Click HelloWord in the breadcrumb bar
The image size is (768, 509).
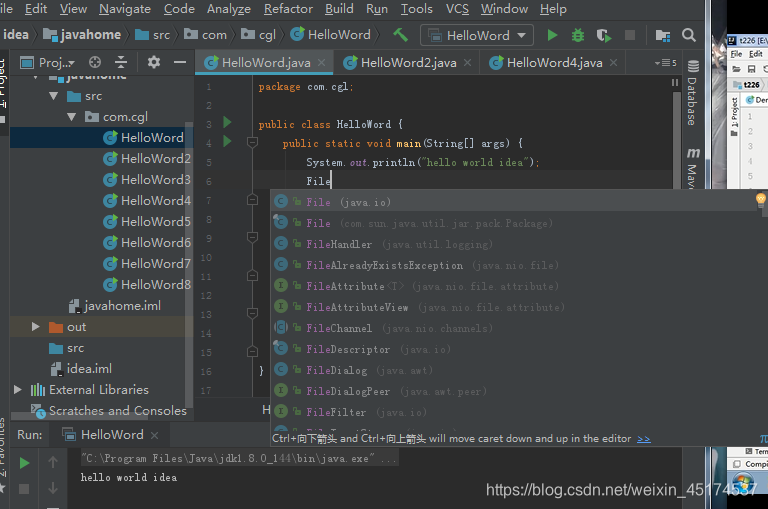pyautogui.click(x=331, y=35)
